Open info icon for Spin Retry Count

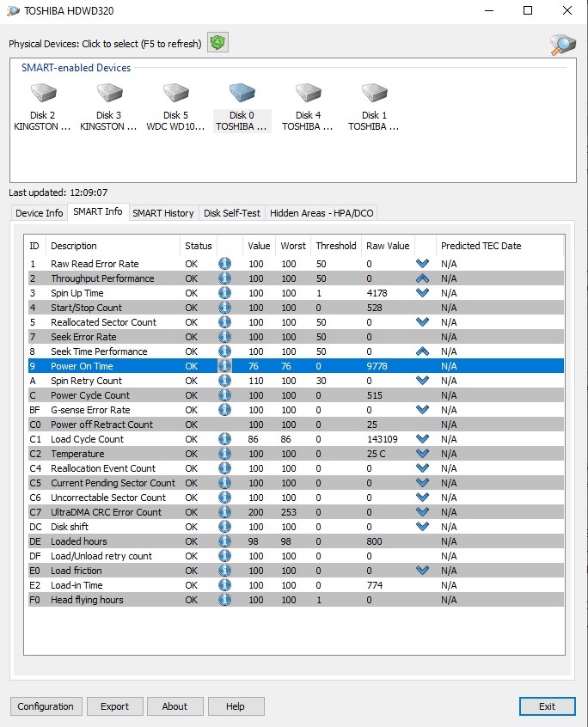[x=224, y=381]
